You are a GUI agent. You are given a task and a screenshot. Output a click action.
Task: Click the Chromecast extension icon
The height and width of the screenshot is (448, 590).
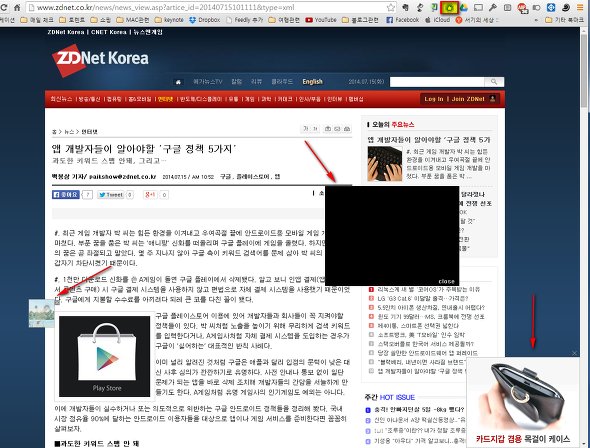click(x=478, y=7)
